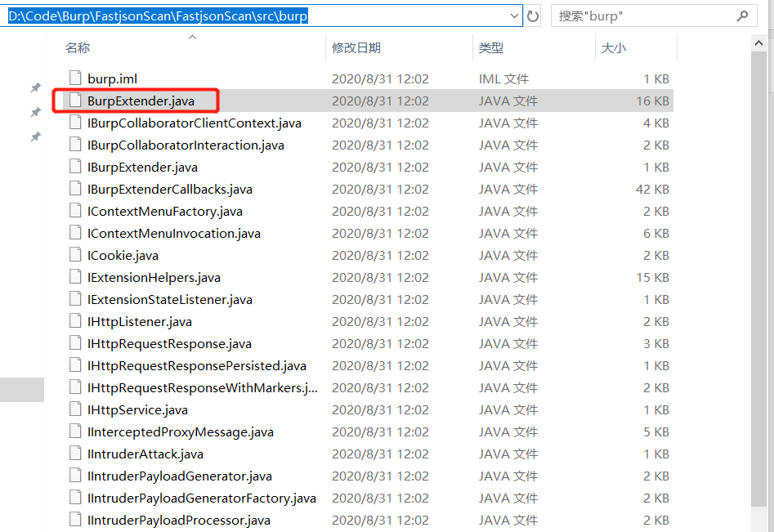Unpin the topmost Quick Access pin
The image size is (774, 532).
[35, 87]
